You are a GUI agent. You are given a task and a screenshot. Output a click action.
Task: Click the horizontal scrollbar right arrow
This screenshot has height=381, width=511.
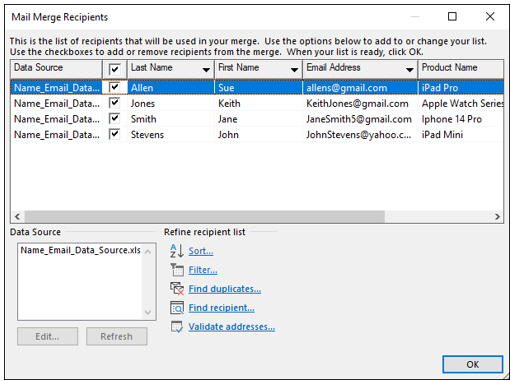click(x=497, y=217)
